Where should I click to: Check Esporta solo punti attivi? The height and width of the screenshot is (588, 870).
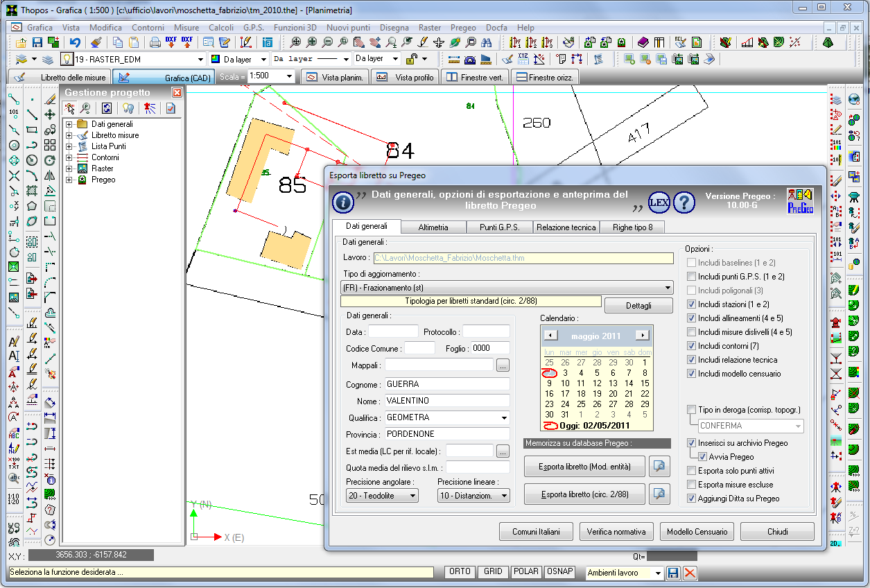coord(691,471)
